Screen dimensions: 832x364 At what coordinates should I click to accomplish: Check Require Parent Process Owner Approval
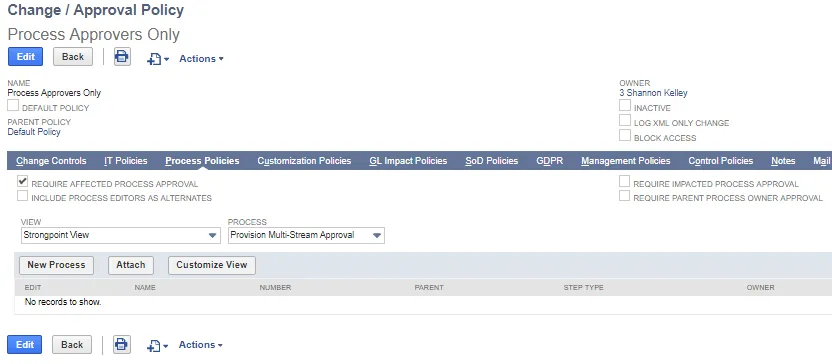[625, 196]
